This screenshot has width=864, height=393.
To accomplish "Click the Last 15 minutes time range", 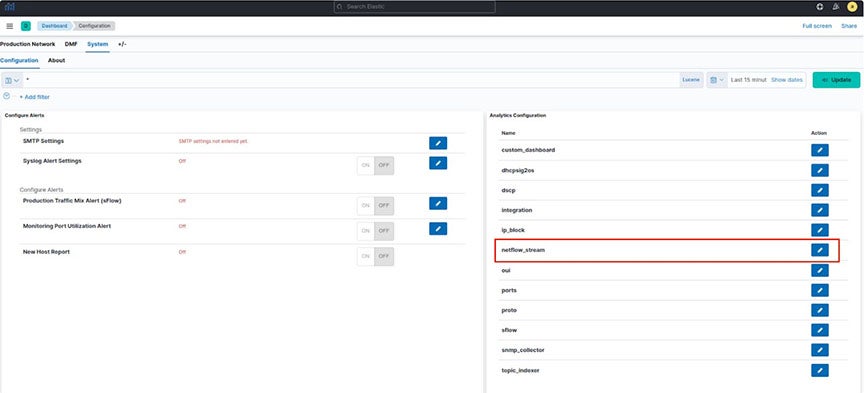I will (x=748, y=80).
